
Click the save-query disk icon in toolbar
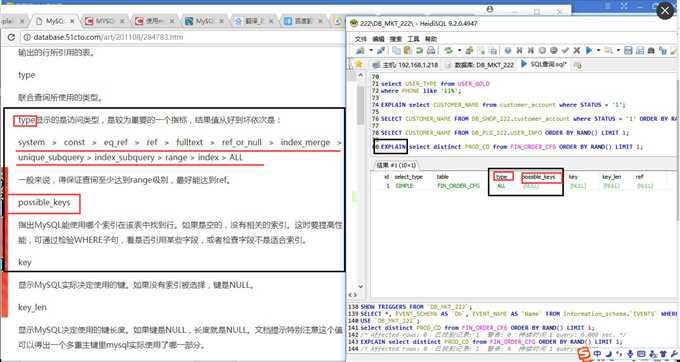(628, 51)
